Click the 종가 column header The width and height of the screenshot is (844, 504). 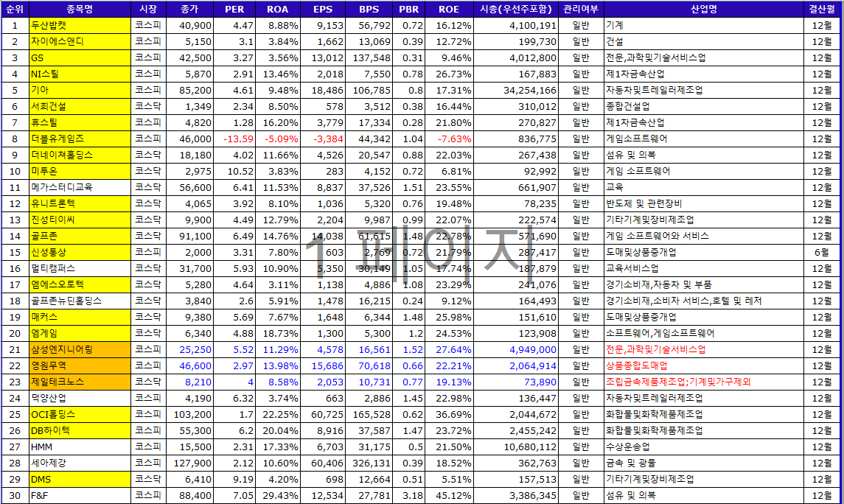pos(189,9)
